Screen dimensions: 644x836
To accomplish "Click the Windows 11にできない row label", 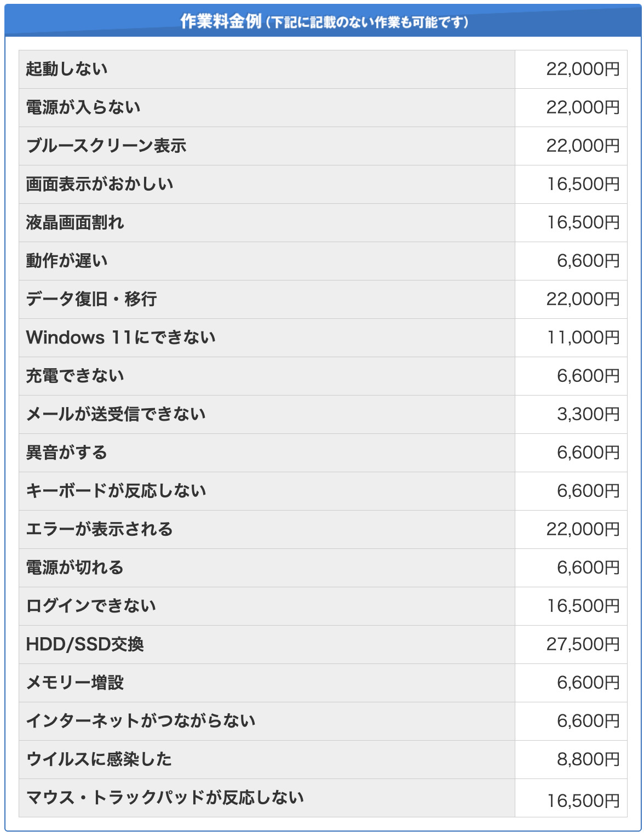I will click(120, 337).
